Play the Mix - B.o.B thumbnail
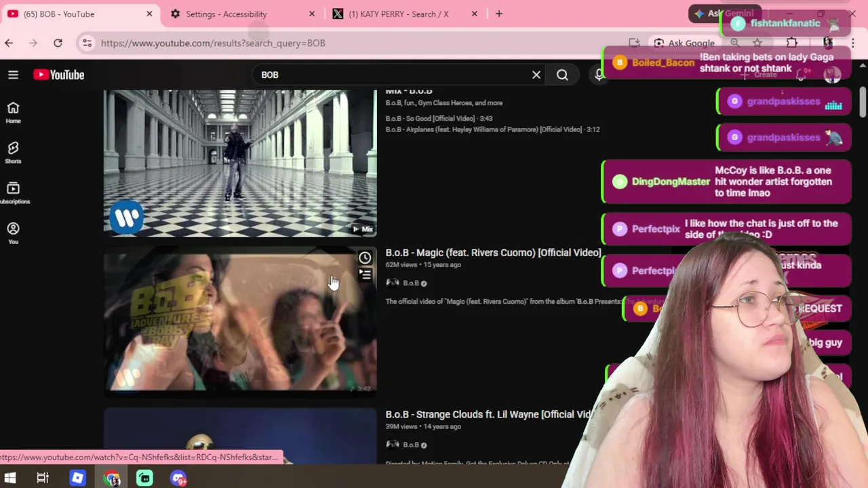The image size is (868, 488). tap(240, 163)
